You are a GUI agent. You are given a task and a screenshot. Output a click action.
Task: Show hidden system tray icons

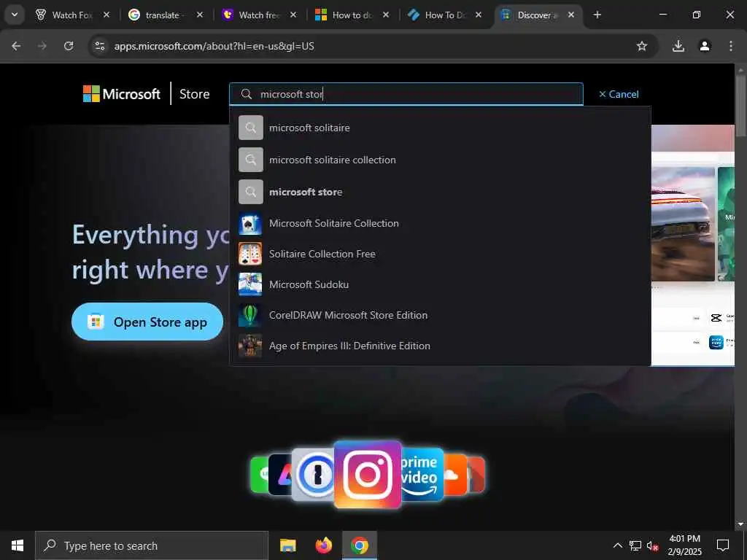tap(617, 545)
